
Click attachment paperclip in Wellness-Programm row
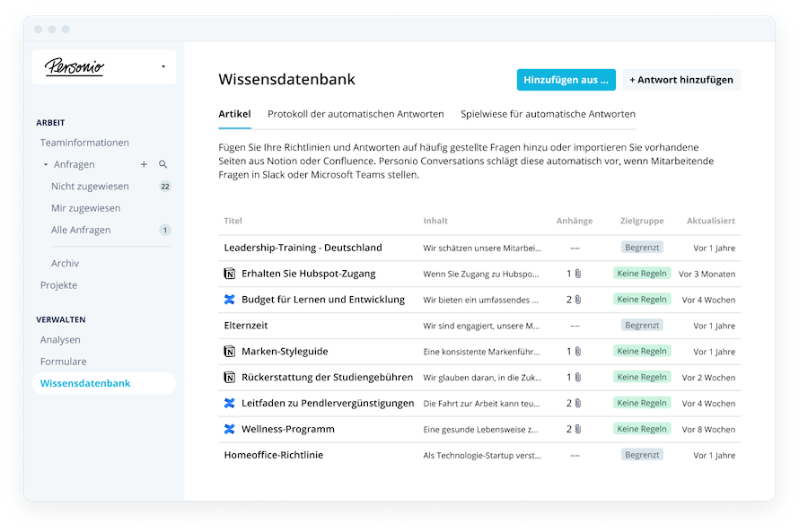coord(578,429)
